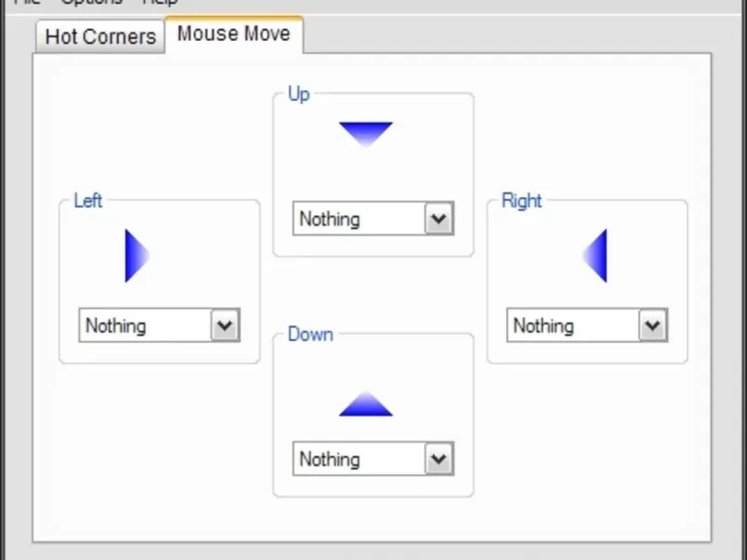Image resolution: width=747 pixels, height=560 pixels.
Task: Click the 'Nothing' text in Up combo box
Action: (330, 219)
